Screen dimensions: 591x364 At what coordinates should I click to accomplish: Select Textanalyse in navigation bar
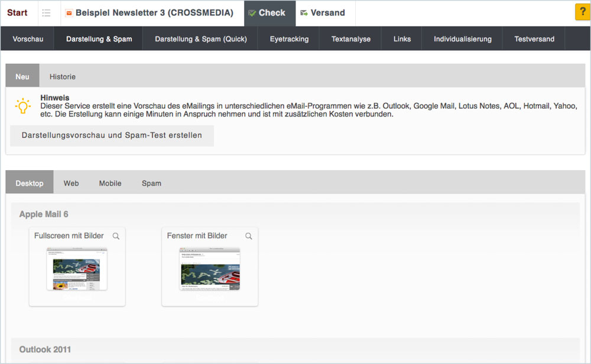[x=351, y=39]
